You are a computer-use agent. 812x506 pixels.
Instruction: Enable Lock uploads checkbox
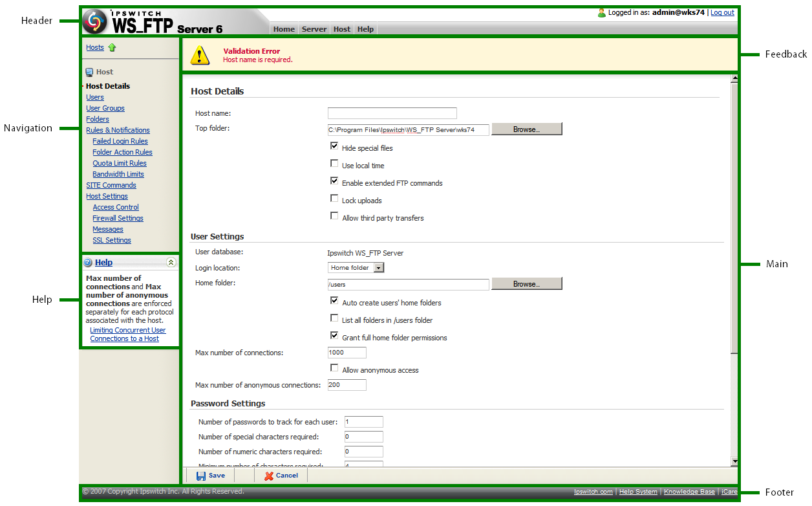click(334, 199)
